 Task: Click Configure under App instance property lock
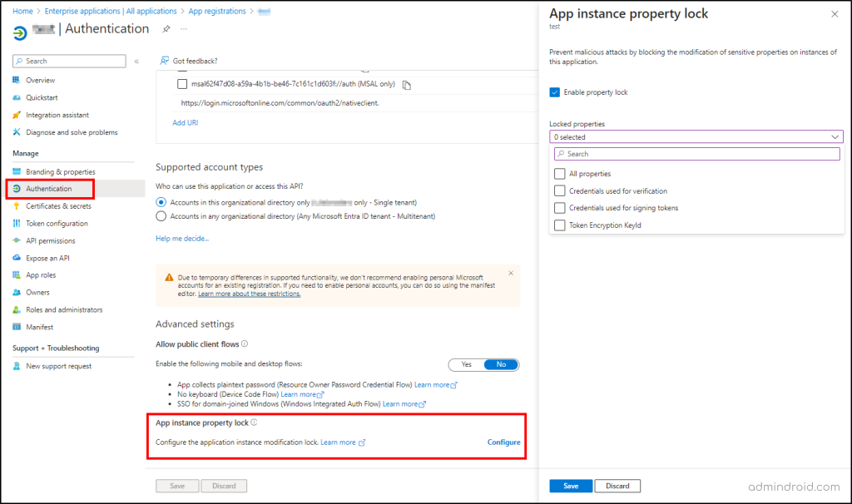click(x=503, y=442)
